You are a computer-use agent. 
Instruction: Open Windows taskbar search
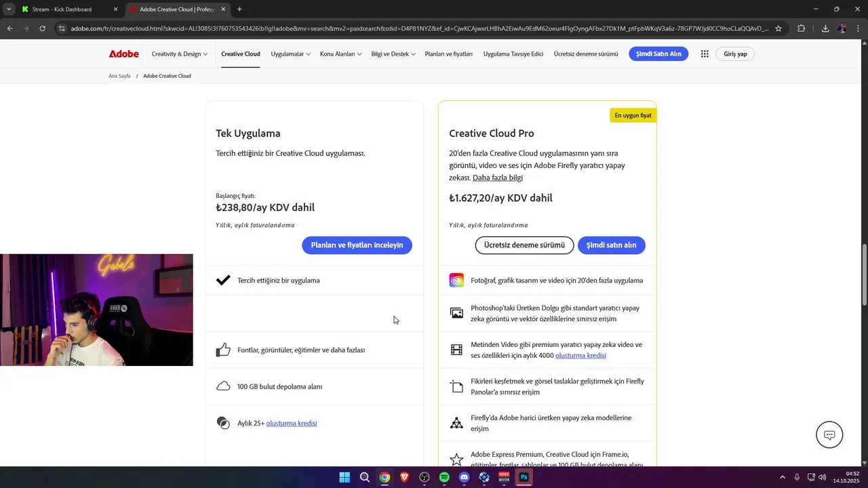[x=365, y=477]
